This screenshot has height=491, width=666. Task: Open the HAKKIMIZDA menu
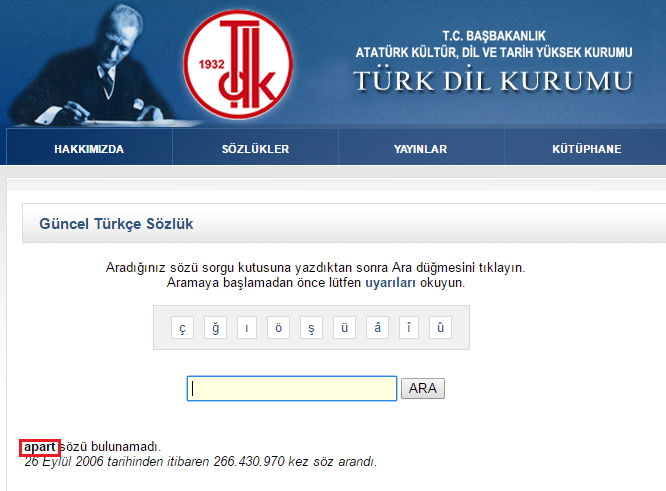coord(89,149)
